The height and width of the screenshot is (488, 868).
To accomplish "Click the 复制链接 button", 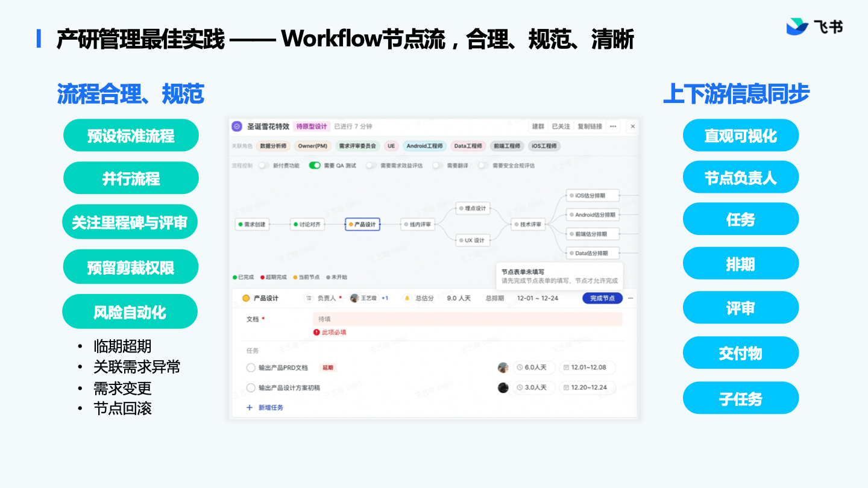I will point(590,127).
